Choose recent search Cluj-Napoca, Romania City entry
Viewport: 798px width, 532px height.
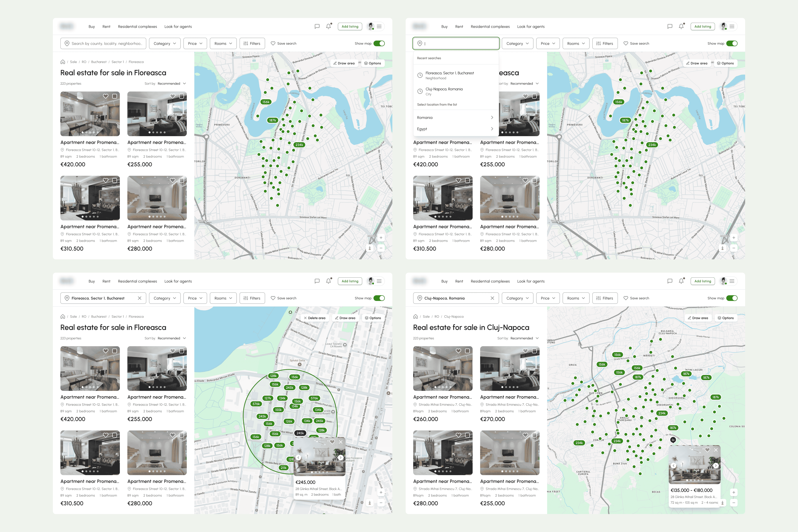[x=444, y=91]
